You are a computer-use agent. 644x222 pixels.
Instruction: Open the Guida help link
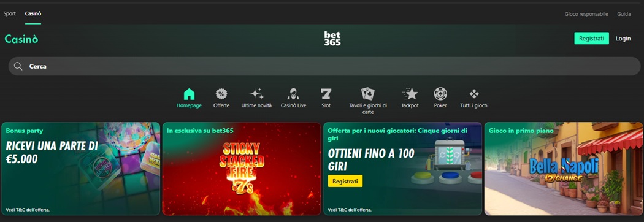tap(624, 14)
